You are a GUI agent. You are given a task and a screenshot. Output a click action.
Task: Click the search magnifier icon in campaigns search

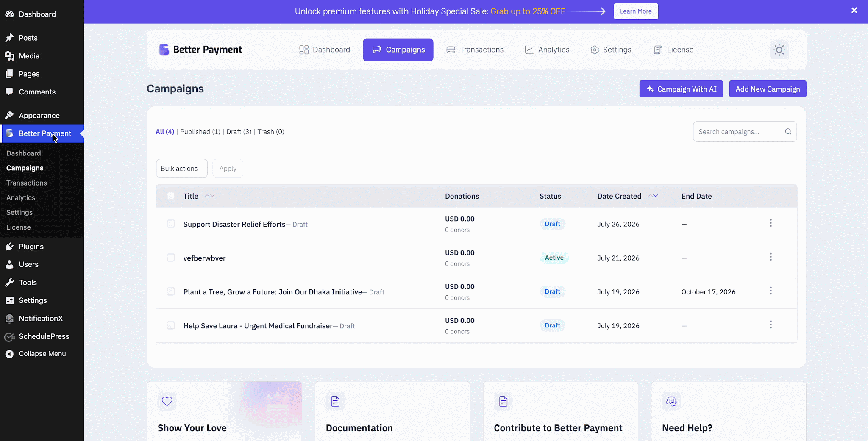click(788, 131)
